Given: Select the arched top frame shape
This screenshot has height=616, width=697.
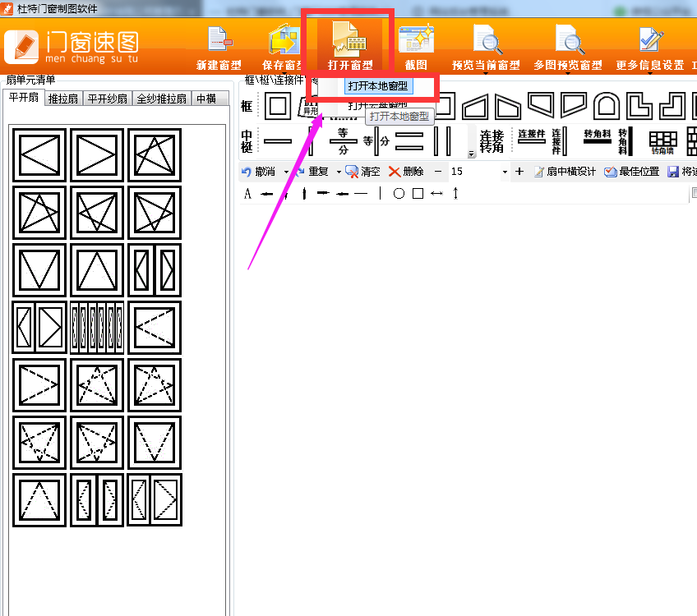Looking at the screenshot, I should coord(607,106).
